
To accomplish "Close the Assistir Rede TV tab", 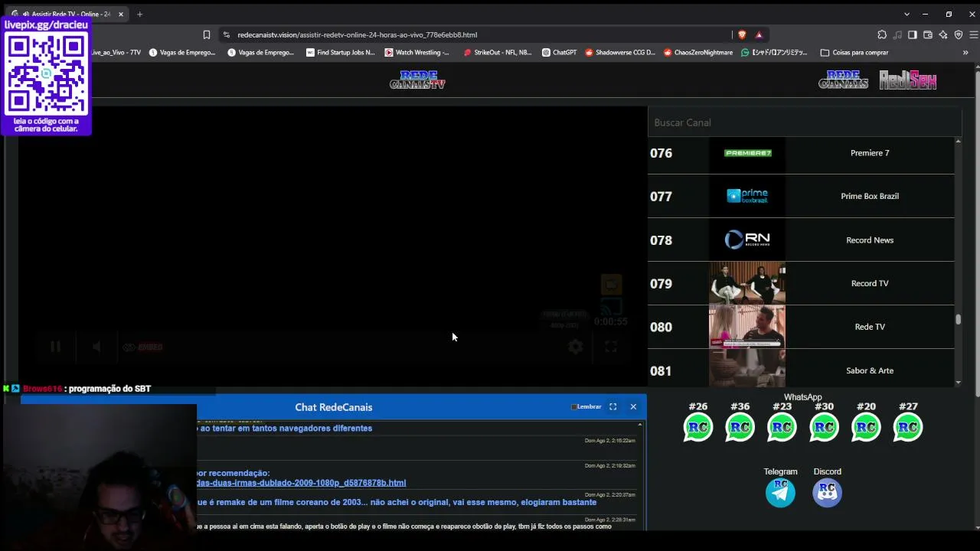I will pyautogui.click(x=120, y=14).
